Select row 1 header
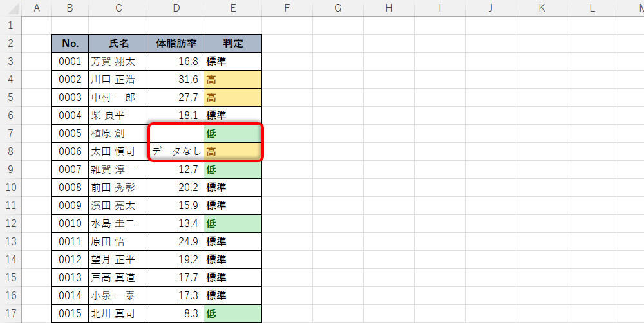Screen dimensions: 644x323 click(11, 26)
